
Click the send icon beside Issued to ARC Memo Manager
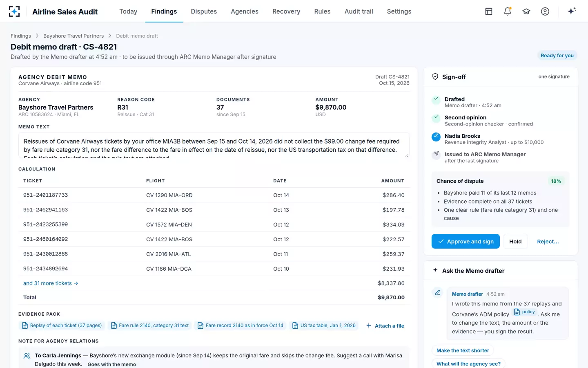436,155
